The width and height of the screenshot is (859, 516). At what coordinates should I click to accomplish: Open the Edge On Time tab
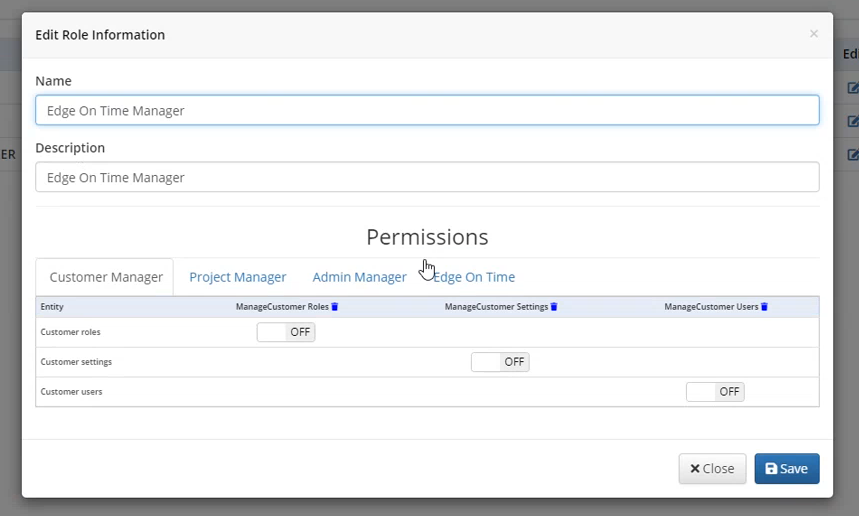tap(474, 277)
